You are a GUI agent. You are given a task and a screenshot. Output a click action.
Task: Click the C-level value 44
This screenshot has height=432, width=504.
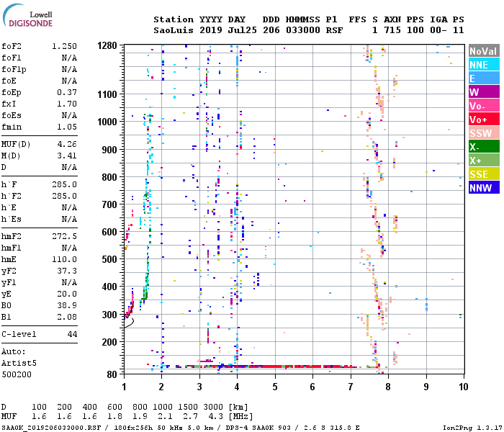72,334
